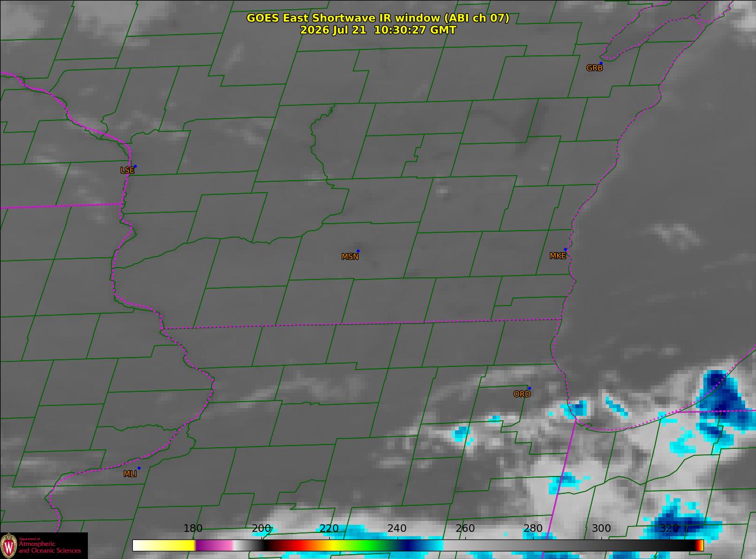The width and height of the screenshot is (756, 559).
Task: Click the Atmospheric and Oceanic Sciences text
Action: point(50,547)
